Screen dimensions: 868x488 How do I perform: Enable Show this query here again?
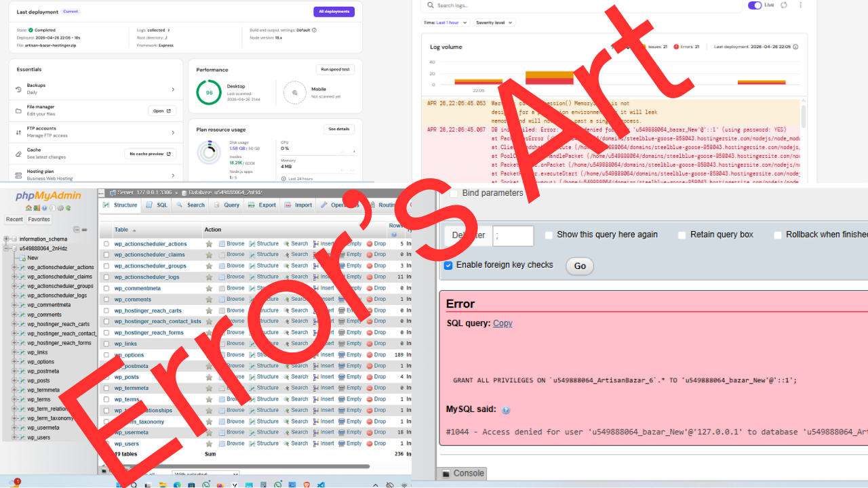549,235
